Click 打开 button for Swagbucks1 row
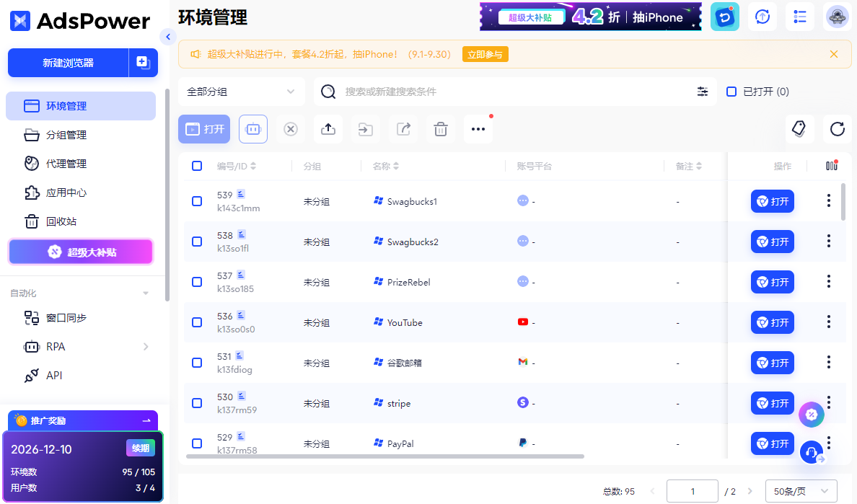 point(773,201)
